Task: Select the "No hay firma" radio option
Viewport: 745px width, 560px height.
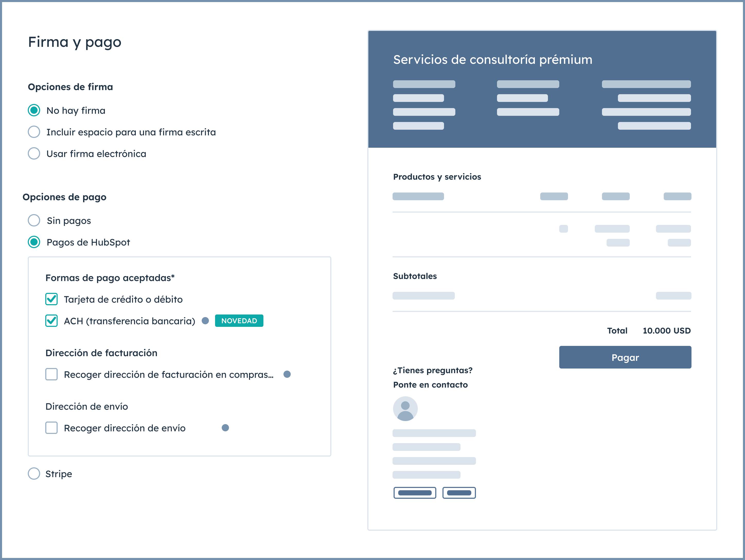Action: click(x=34, y=110)
